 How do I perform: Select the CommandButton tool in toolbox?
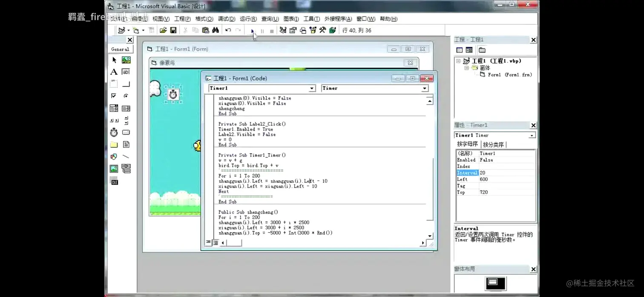(x=126, y=84)
